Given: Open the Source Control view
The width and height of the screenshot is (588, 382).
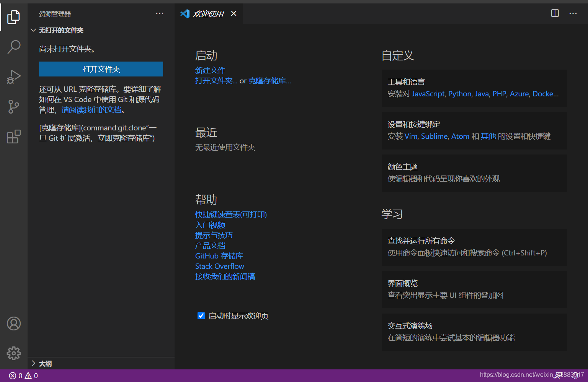Looking at the screenshot, I should (14, 106).
